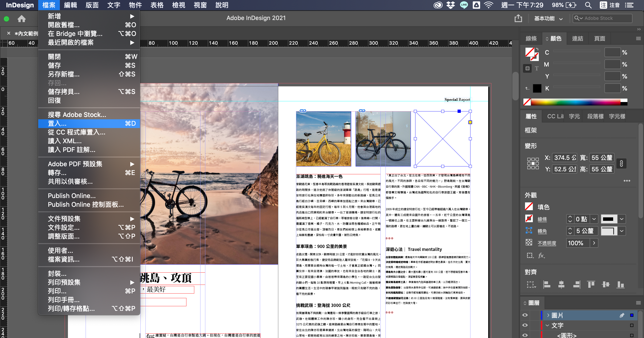Click the constrain proportions link icon

coord(621,163)
